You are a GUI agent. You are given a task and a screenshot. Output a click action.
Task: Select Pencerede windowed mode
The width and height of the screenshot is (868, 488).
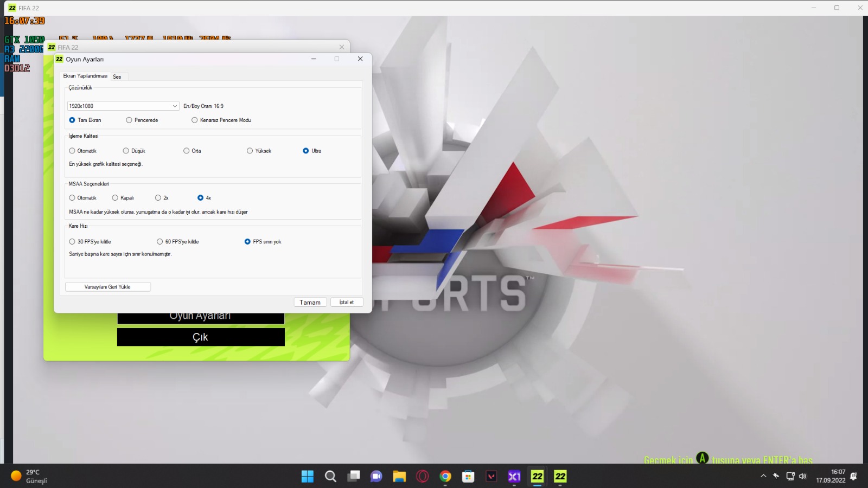(x=142, y=120)
